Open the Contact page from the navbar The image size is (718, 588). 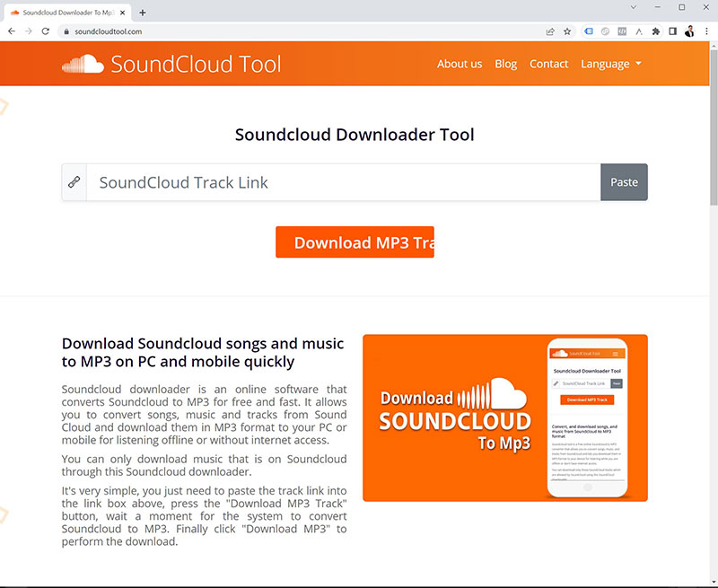pyautogui.click(x=548, y=64)
